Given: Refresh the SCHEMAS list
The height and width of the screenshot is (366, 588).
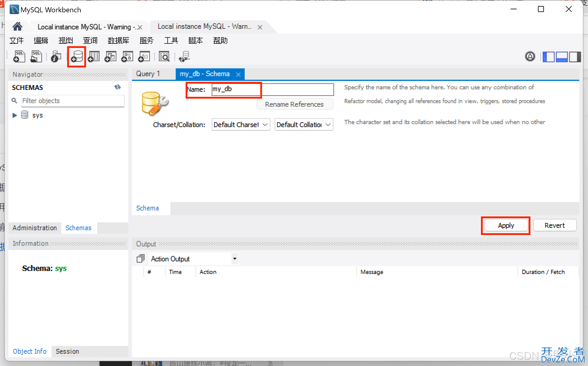Looking at the screenshot, I should tap(118, 87).
